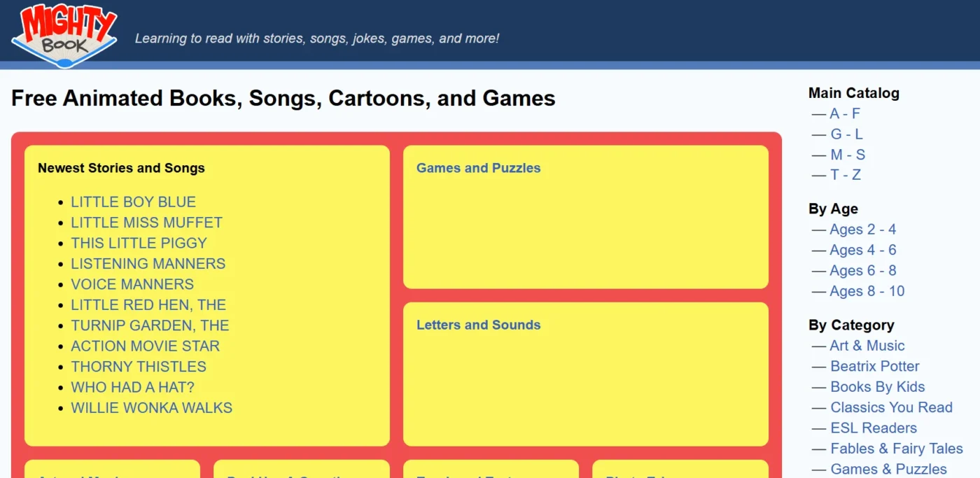The height and width of the screenshot is (478, 980).
Task: Open WHO HAD A HAT? story
Action: (x=132, y=387)
